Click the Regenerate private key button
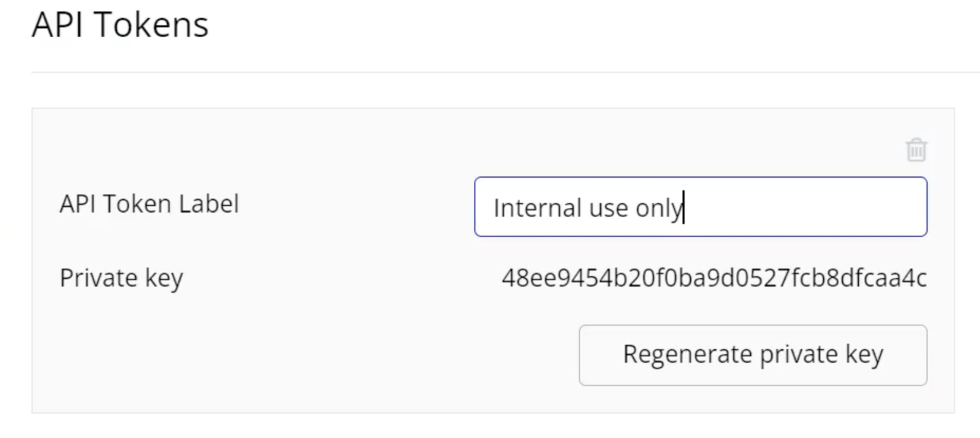The height and width of the screenshot is (438, 980). click(753, 355)
